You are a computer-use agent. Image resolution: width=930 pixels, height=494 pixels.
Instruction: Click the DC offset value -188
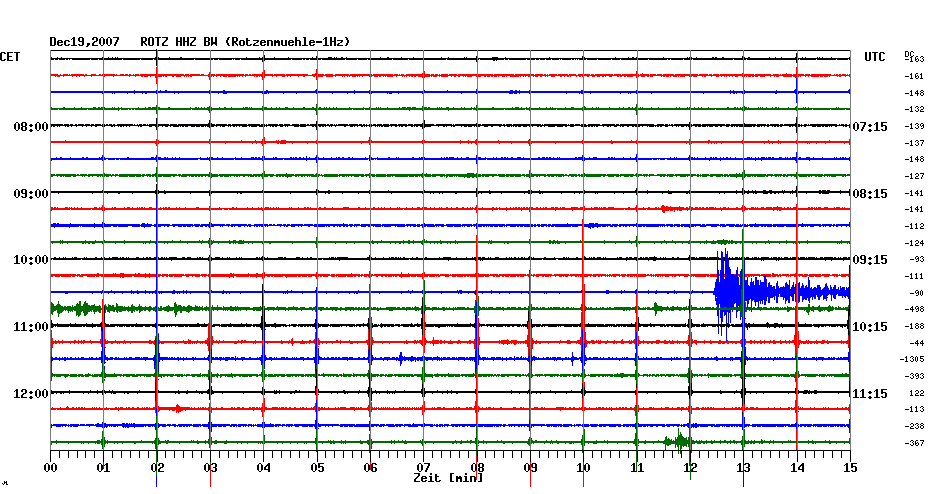(x=914, y=327)
